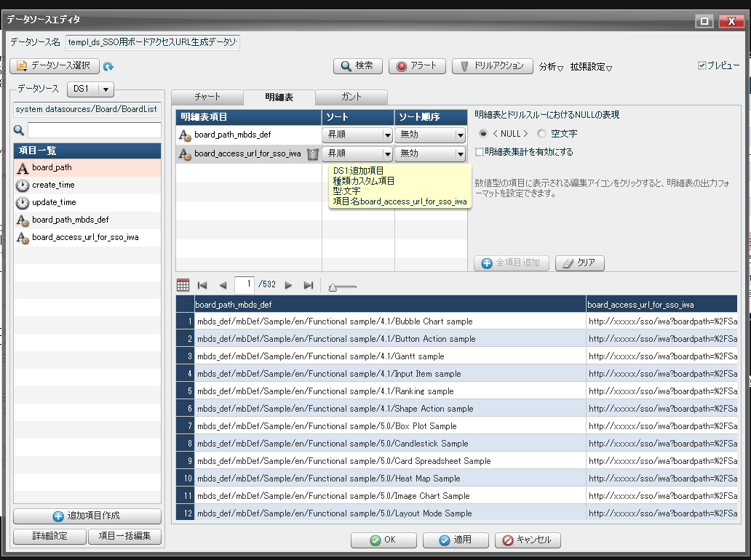The height and width of the screenshot is (560, 751).
Task: Click the custom item icon of board_path_mbds_def in the item list
Action: (x=23, y=220)
